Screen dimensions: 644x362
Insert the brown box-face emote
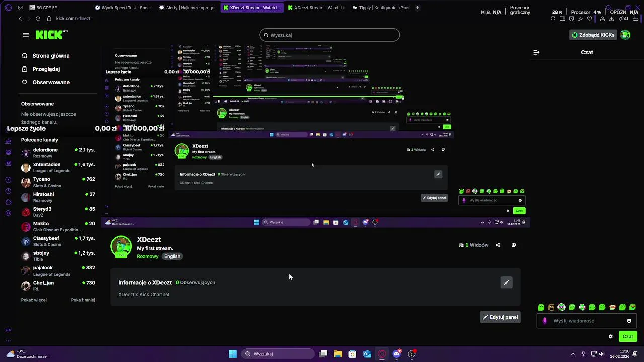click(x=551, y=307)
